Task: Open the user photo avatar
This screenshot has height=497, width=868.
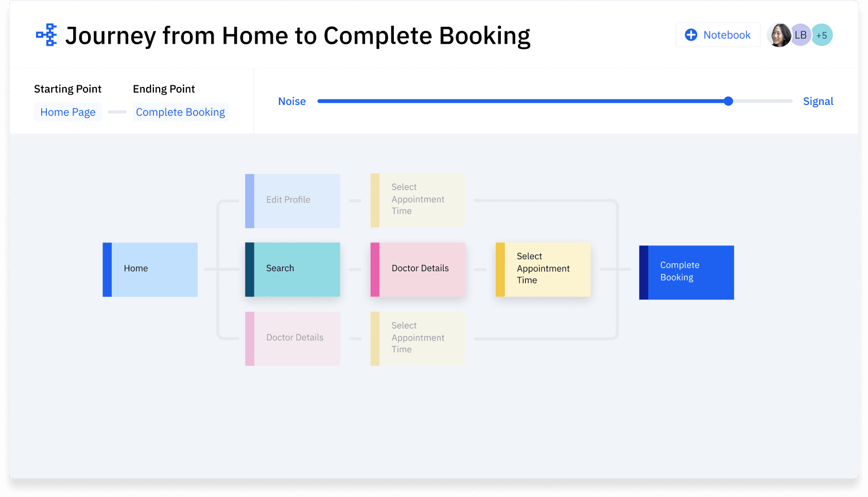Action: 779,35
